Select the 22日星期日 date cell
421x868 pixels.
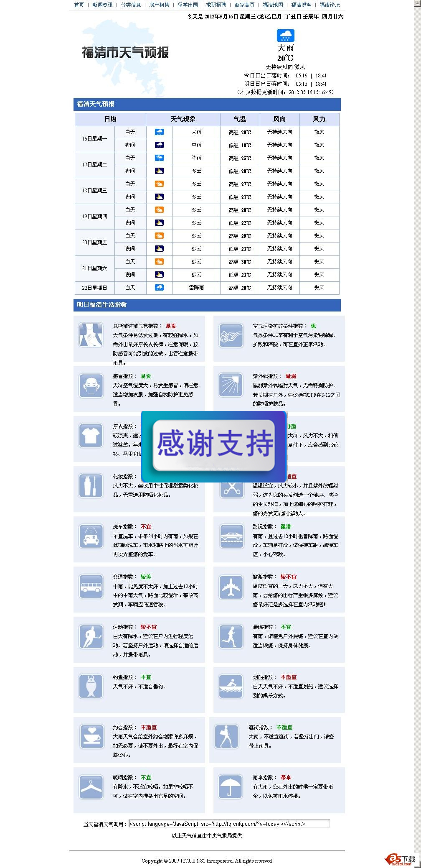click(x=94, y=288)
